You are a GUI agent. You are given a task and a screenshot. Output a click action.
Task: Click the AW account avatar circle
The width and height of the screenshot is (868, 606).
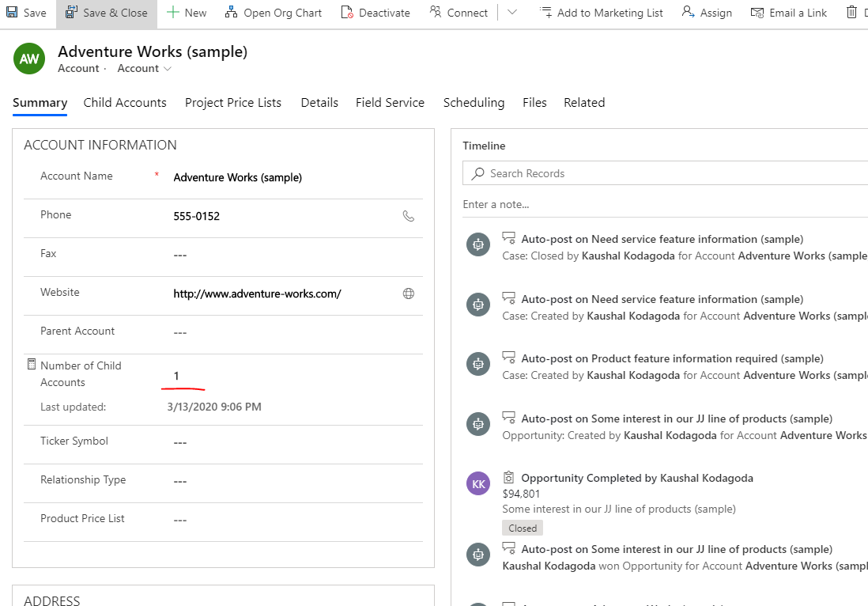click(29, 59)
